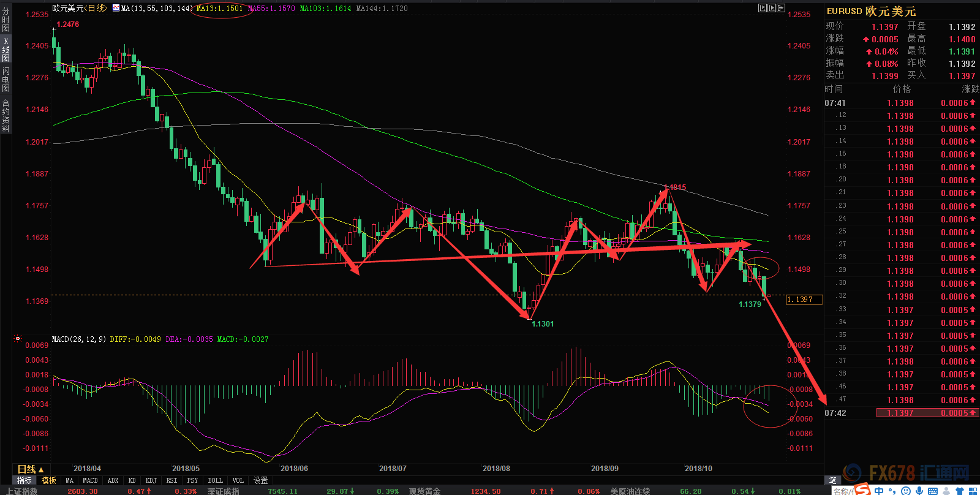Viewport: 980px width, 495px height.
Task: Open the Sogou soft keyboard icon
Action: click(933, 491)
